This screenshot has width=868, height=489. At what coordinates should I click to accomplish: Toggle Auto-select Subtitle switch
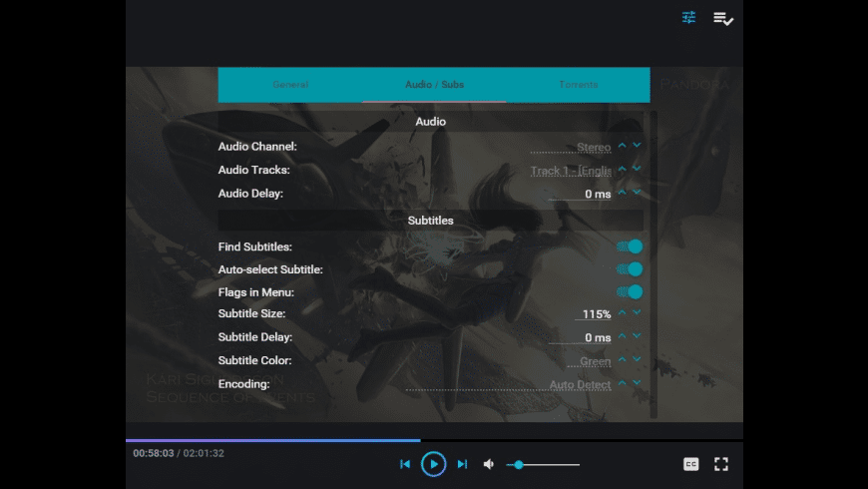pyautogui.click(x=630, y=269)
